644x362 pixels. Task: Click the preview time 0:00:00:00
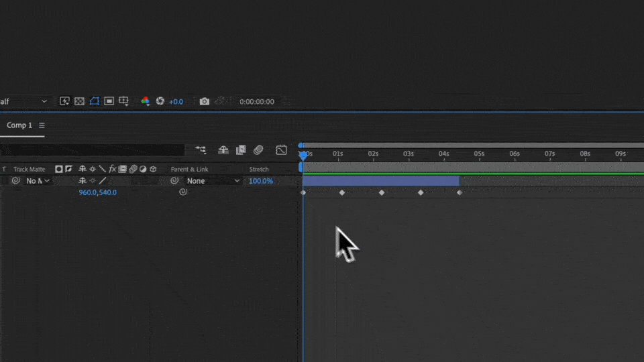(x=256, y=102)
